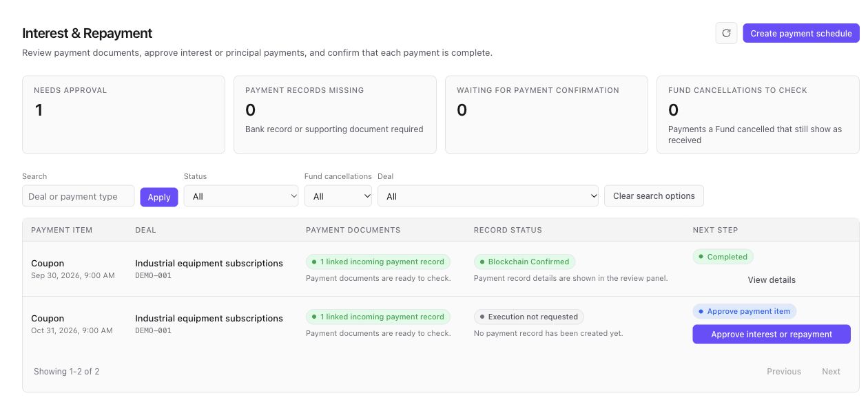Click the Sep 30, 2026 coupon date
Image resolution: width=868 pixels, height=413 pixels.
pyautogui.click(x=73, y=275)
